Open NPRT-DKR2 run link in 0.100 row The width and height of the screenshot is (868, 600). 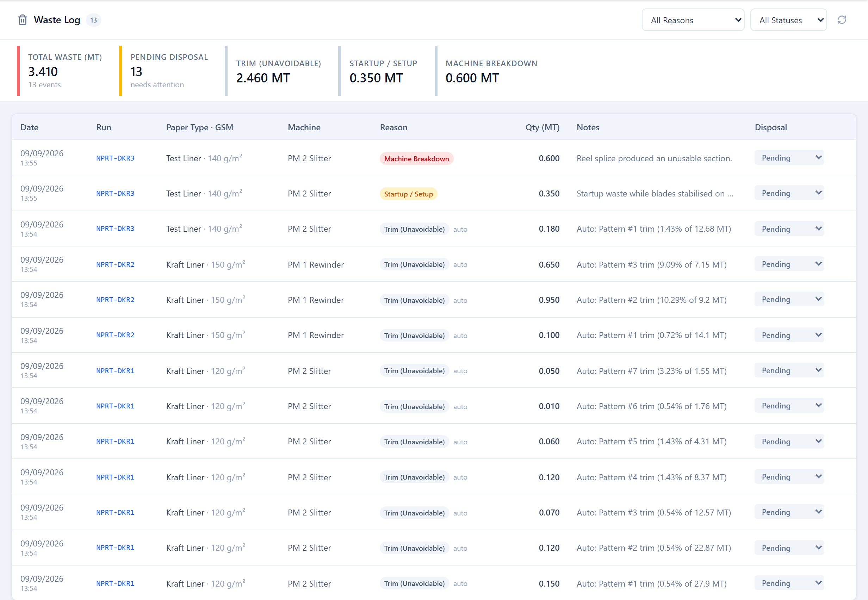pos(115,335)
